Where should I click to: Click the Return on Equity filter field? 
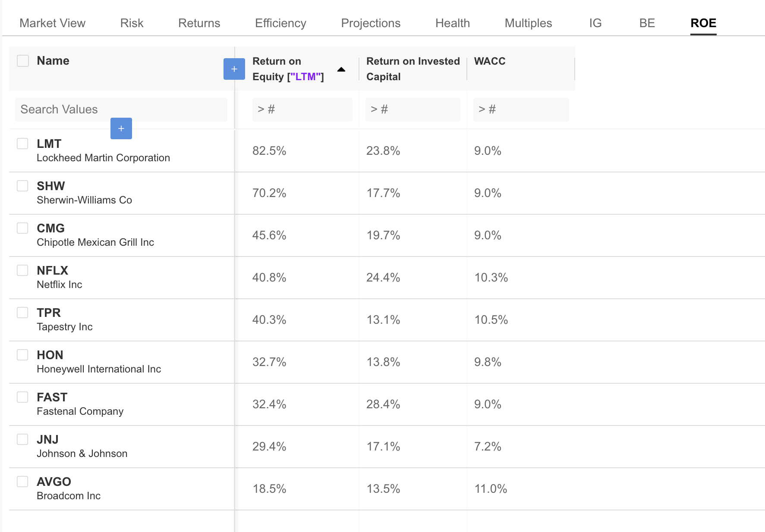coord(302,110)
